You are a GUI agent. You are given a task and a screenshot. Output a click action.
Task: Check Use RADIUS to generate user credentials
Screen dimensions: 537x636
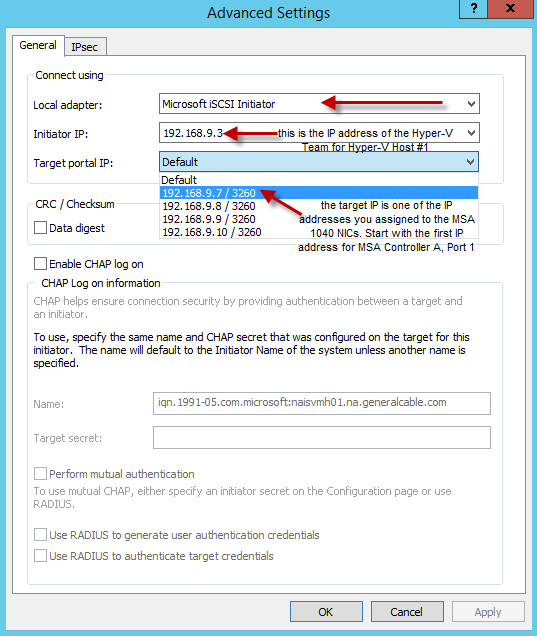pyautogui.click(x=40, y=535)
